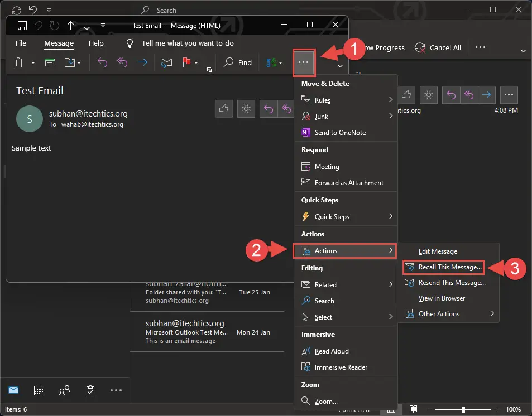Open the Zoom... dialog entry
This screenshot has height=416, width=532.
346,402
